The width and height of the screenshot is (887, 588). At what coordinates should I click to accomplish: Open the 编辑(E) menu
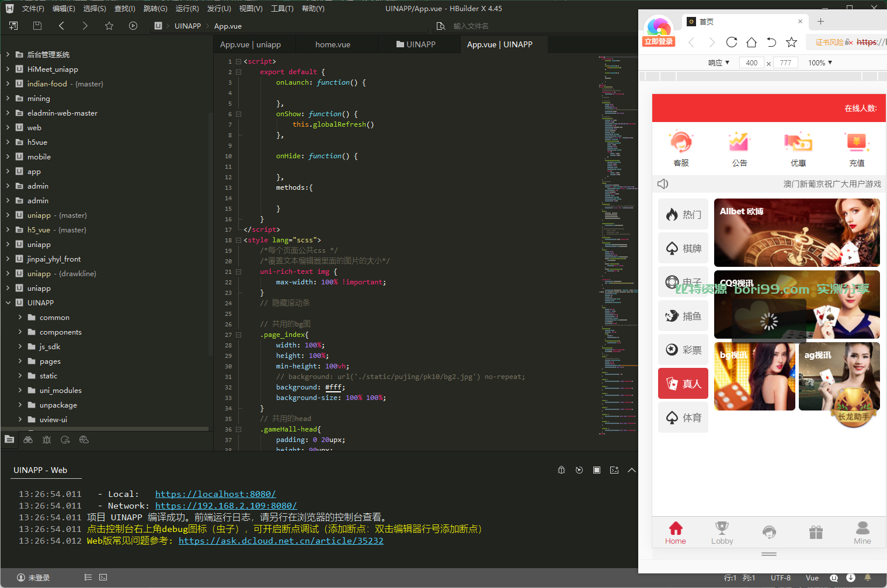[x=64, y=8]
